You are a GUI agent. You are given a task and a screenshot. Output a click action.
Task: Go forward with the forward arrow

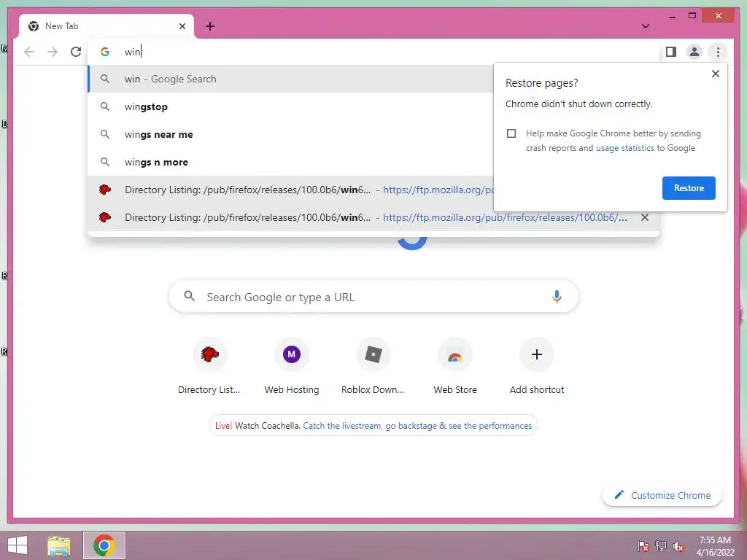pyautogui.click(x=53, y=52)
